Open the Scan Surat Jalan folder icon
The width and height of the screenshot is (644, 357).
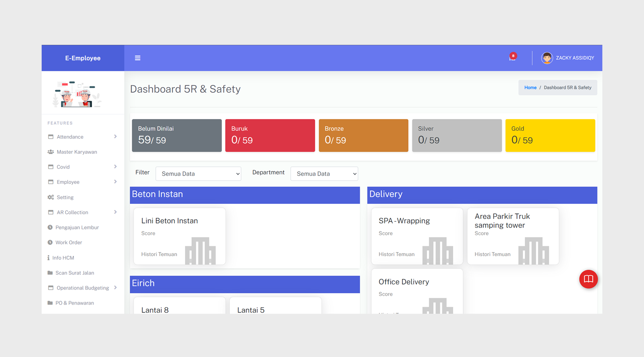[x=50, y=273]
